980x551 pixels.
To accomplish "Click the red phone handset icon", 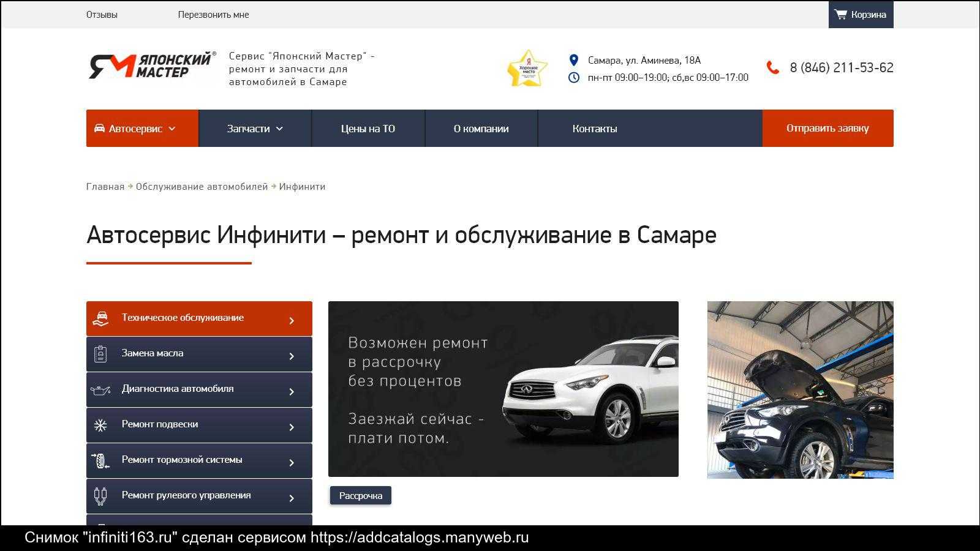I will tap(773, 67).
